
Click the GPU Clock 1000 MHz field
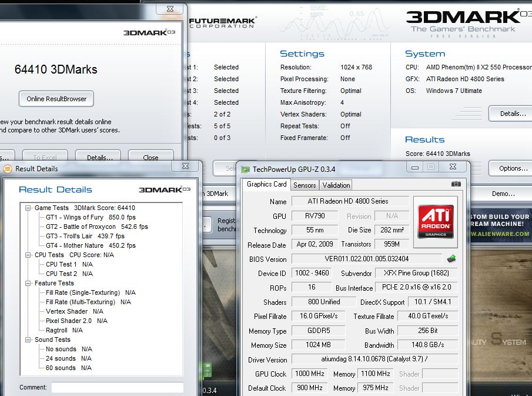pyautogui.click(x=309, y=374)
